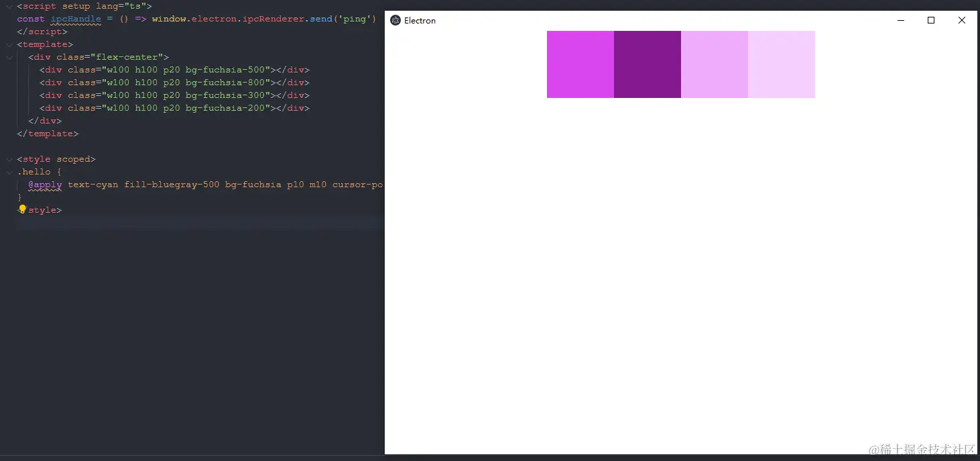Click the lightbulb quick-fix icon in the editor

tap(22, 209)
